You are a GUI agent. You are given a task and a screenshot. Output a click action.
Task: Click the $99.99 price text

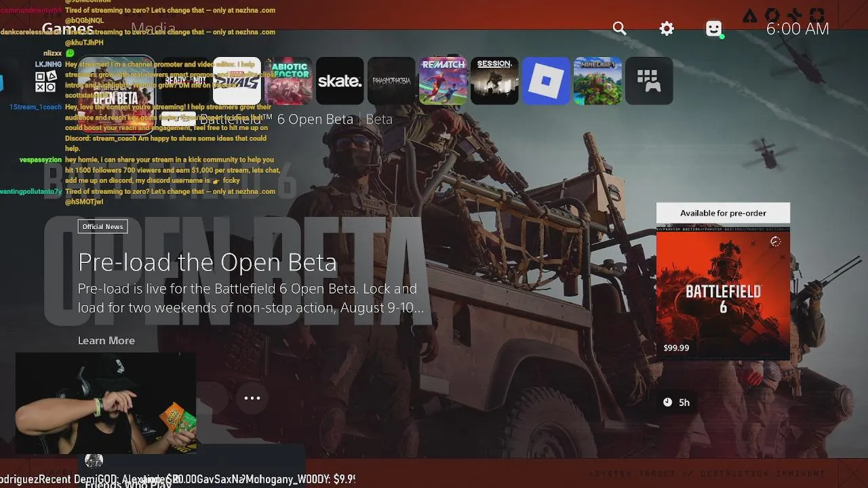click(676, 348)
